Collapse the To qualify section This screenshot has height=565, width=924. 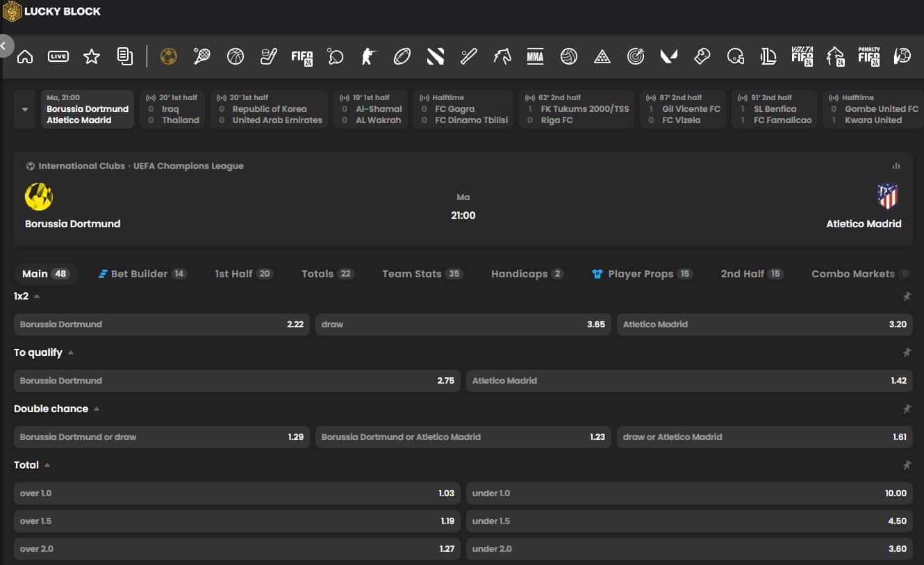71,353
